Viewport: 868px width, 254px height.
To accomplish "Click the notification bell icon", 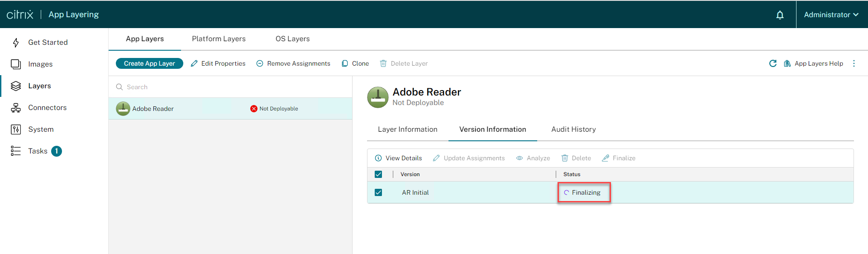I will (780, 15).
